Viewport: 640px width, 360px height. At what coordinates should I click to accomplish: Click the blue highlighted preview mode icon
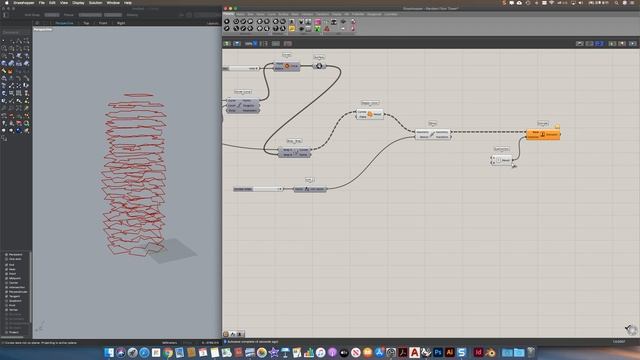click(x=599, y=43)
